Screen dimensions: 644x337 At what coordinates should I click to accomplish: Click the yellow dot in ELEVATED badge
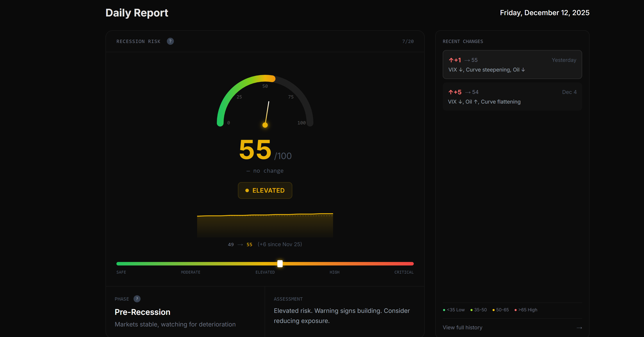247,190
